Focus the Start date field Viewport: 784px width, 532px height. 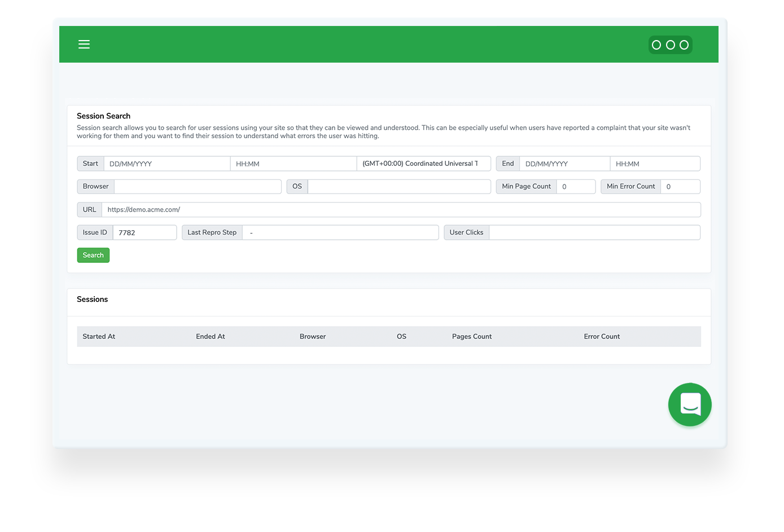167,164
